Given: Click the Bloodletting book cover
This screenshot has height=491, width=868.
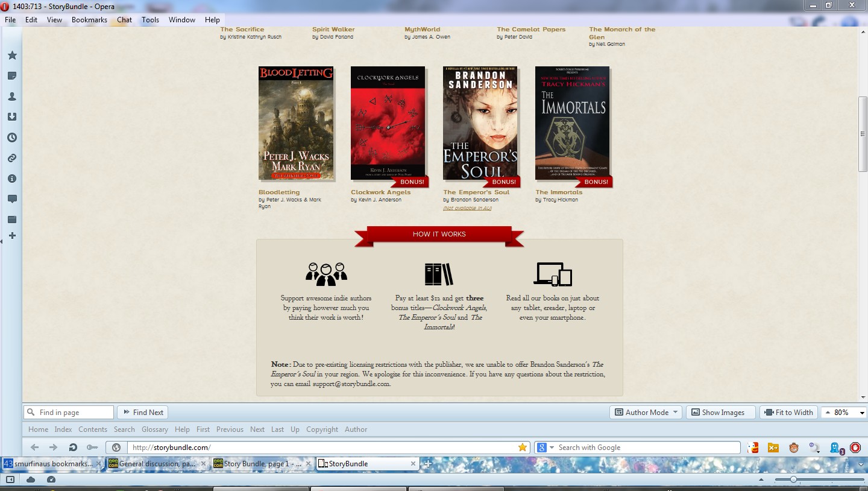Looking at the screenshot, I should 296,123.
